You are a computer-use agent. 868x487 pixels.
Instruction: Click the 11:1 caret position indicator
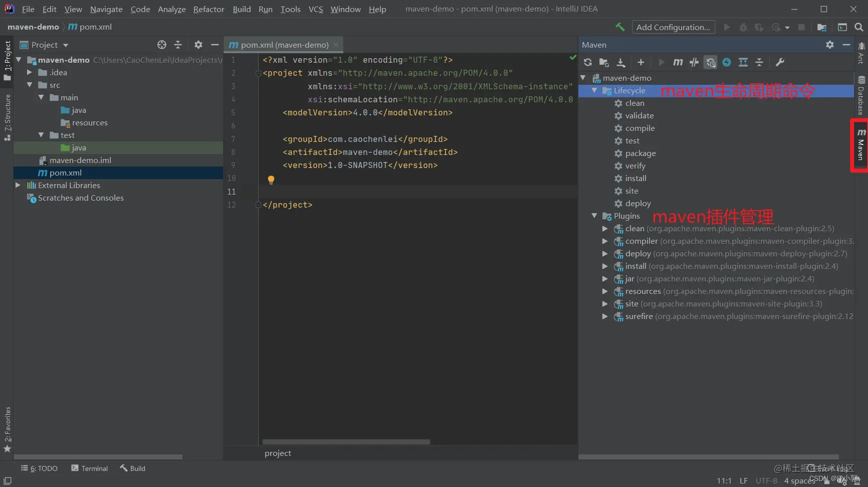pyautogui.click(x=724, y=480)
